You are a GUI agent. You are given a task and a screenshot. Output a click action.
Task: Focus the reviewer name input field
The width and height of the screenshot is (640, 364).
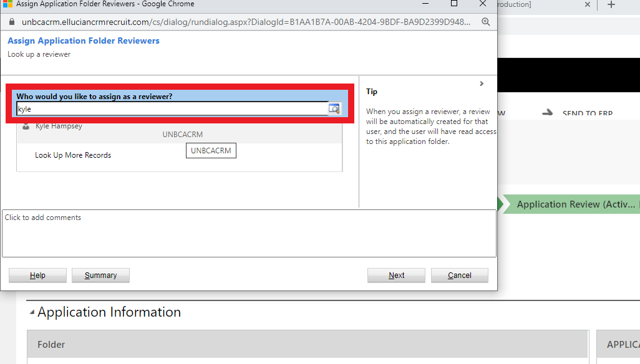(172, 109)
